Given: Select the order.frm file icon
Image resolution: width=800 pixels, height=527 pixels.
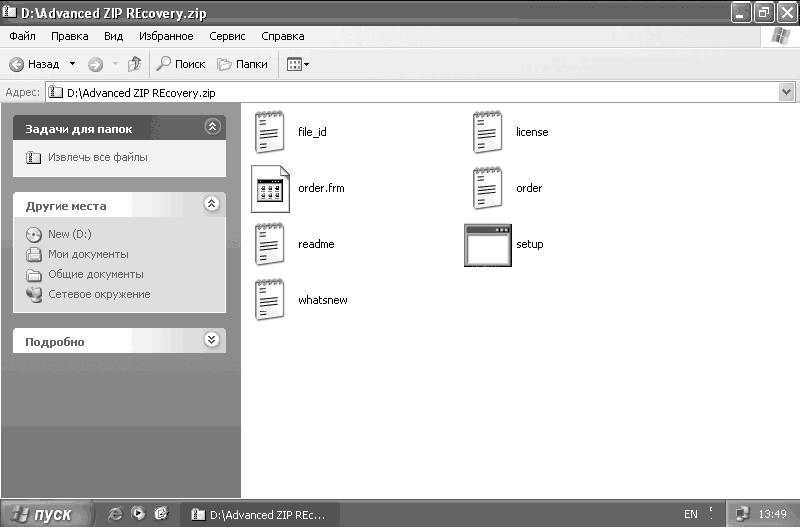Looking at the screenshot, I should (270, 189).
